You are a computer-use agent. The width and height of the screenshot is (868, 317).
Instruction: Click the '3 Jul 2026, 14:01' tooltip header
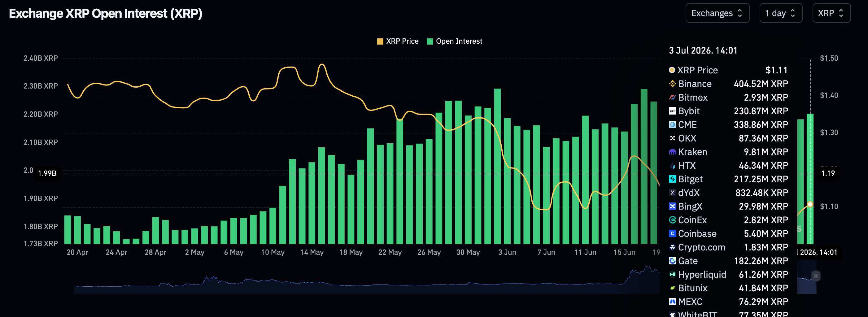coord(703,50)
